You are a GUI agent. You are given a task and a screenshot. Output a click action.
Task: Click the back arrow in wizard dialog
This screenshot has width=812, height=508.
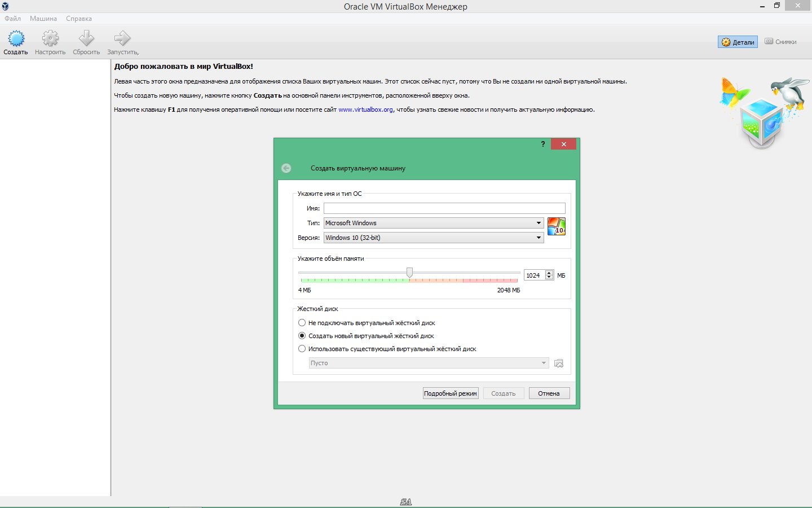(286, 168)
